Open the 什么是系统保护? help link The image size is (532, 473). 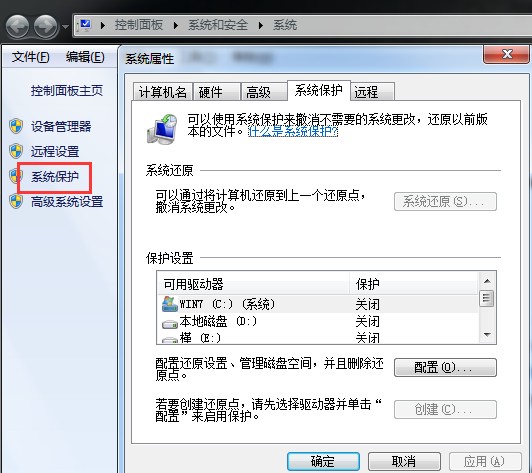tap(293, 131)
